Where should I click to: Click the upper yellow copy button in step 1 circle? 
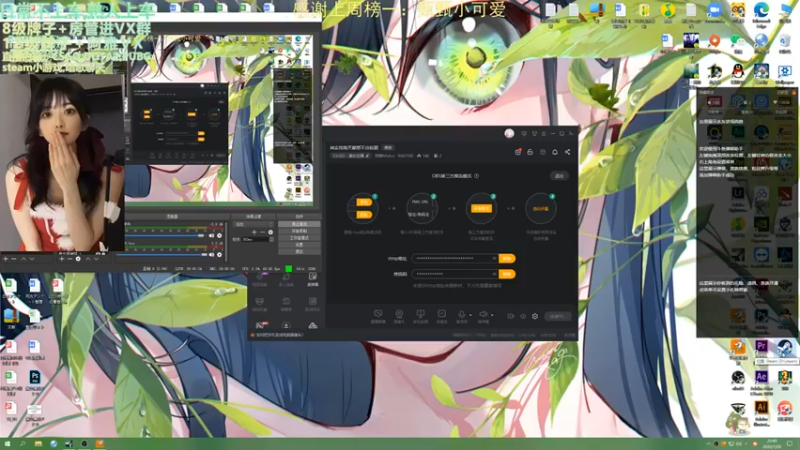coord(364,202)
